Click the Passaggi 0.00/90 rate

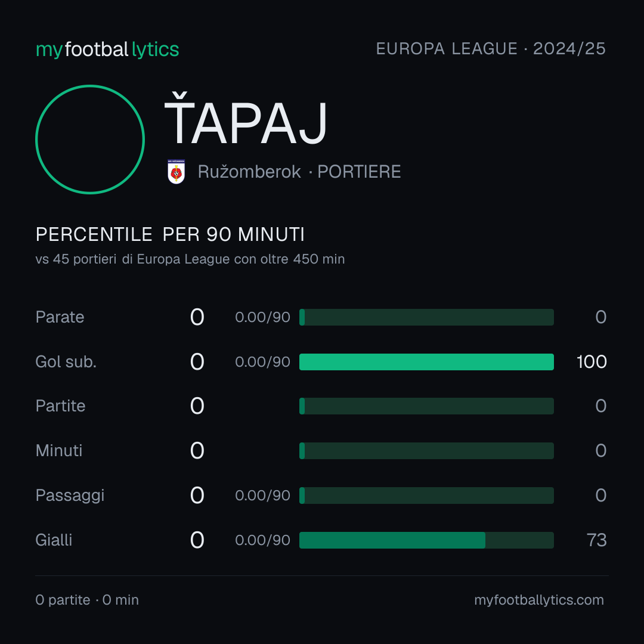click(262, 496)
